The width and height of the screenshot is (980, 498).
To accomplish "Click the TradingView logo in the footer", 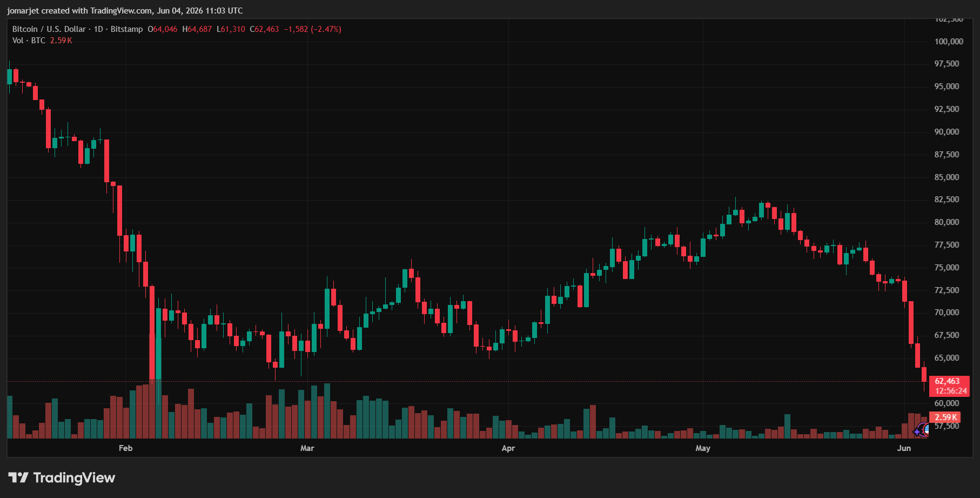I will coord(62,478).
